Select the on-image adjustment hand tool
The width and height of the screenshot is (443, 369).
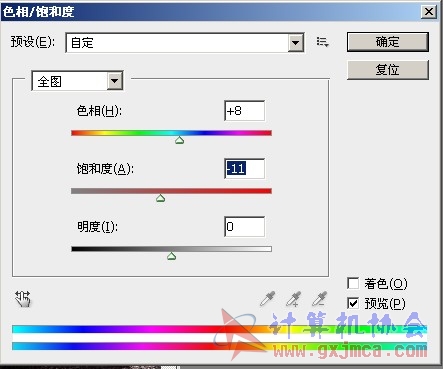(23, 298)
